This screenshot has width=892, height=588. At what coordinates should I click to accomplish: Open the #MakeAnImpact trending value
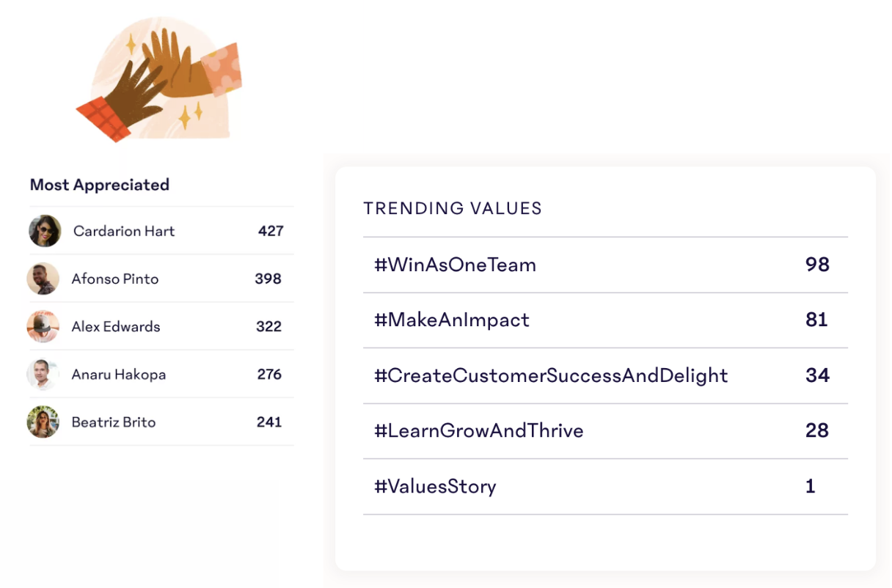tap(452, 320)
